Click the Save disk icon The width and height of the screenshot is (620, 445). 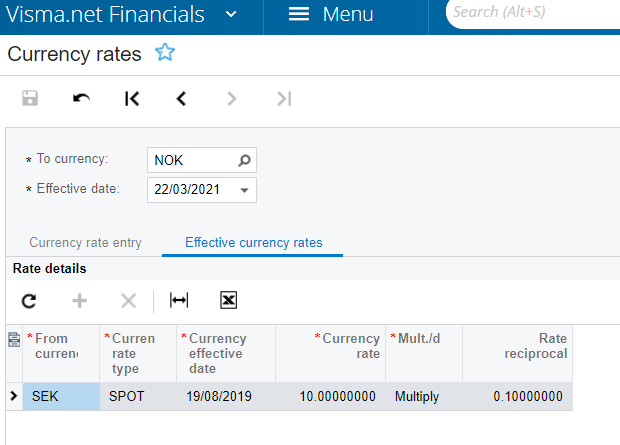click(x=30, y=98)
